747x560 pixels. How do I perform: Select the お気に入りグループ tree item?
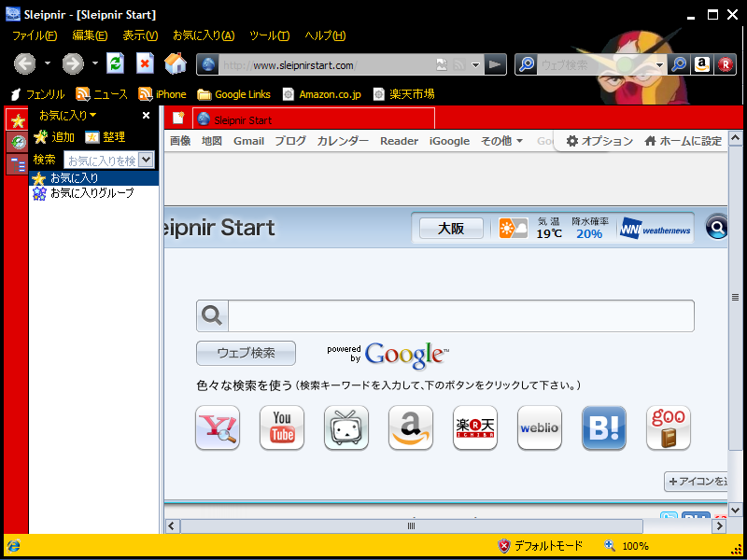tap(84, 193)
